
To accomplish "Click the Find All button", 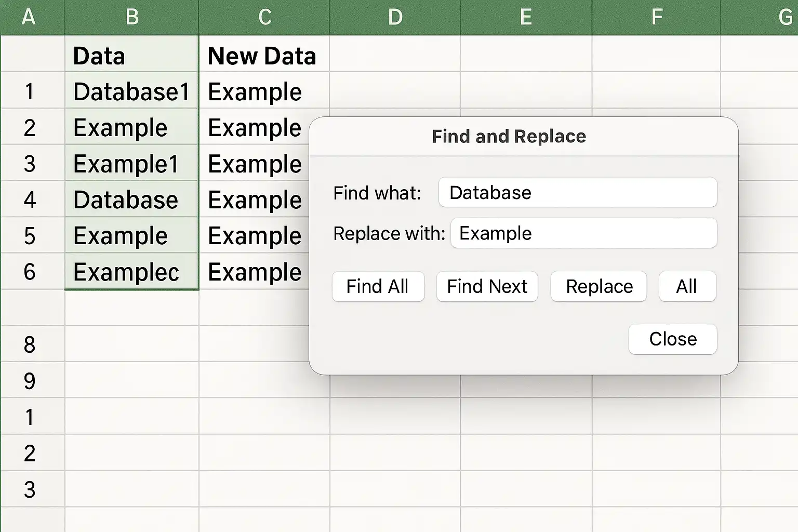I will [x=378, y=286].
